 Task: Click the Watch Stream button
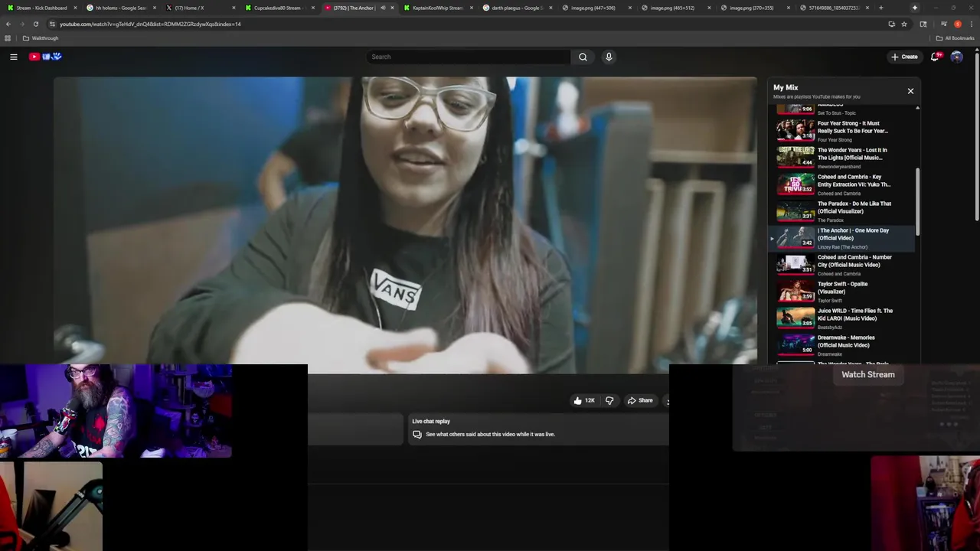[x=868, y=374]
